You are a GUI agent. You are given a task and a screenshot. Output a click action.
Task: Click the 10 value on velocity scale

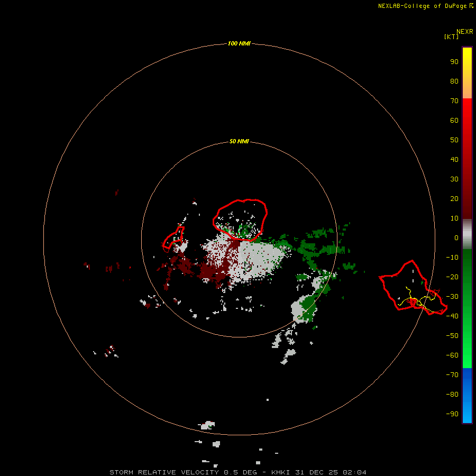click(454, 218)
